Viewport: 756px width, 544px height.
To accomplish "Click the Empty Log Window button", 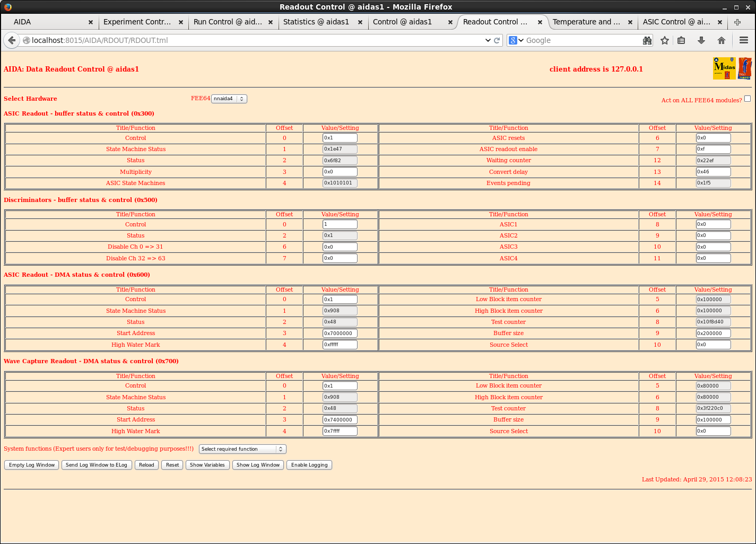I will (32, 465).
